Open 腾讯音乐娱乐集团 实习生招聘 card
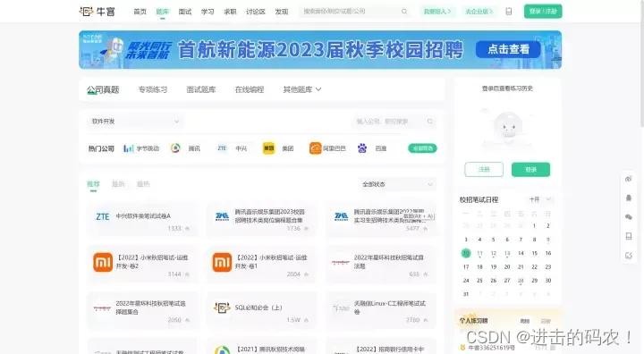This screenshot has height=354, width=644. tap(381, 219)
